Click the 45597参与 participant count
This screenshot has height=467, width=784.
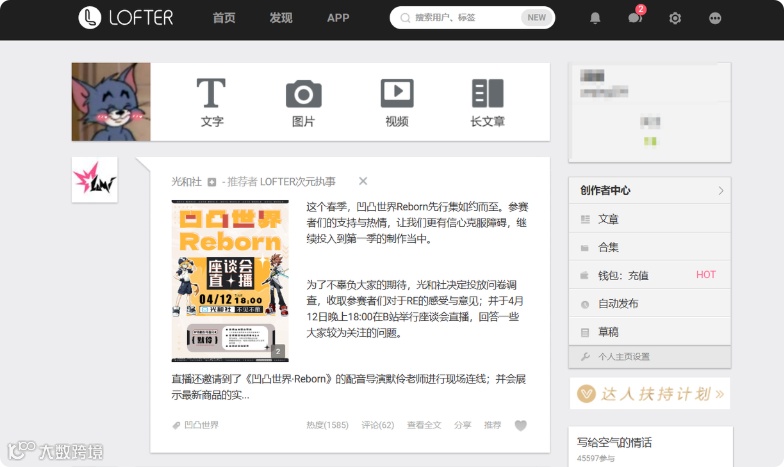coord(595,458)
